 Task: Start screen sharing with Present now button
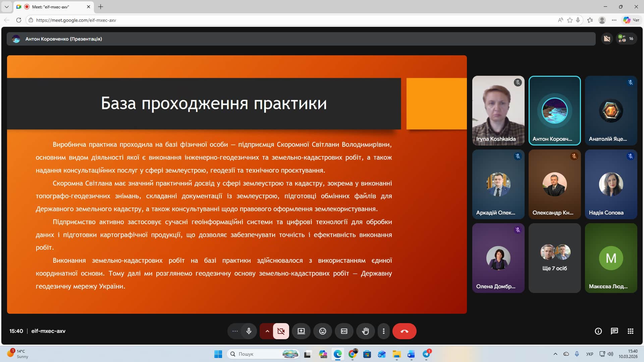click(301, 331)
